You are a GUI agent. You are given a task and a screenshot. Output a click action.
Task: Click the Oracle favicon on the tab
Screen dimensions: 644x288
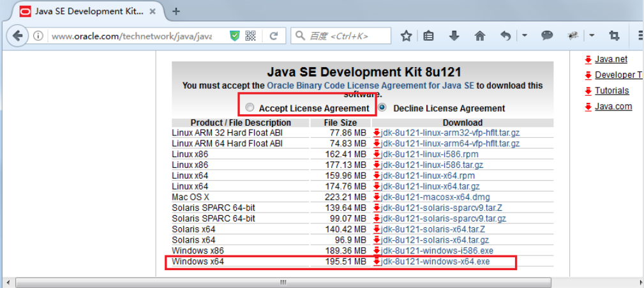(x=26, y=11)
